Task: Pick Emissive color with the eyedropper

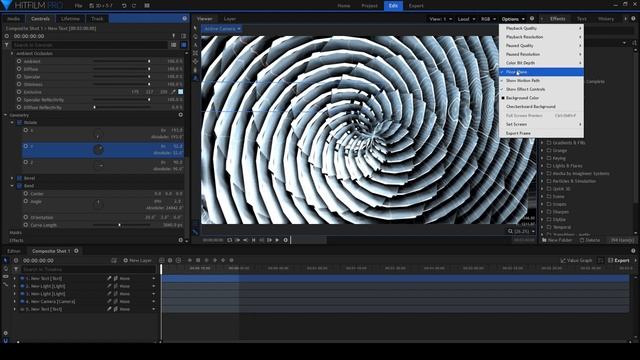Action: coord(173,92)
